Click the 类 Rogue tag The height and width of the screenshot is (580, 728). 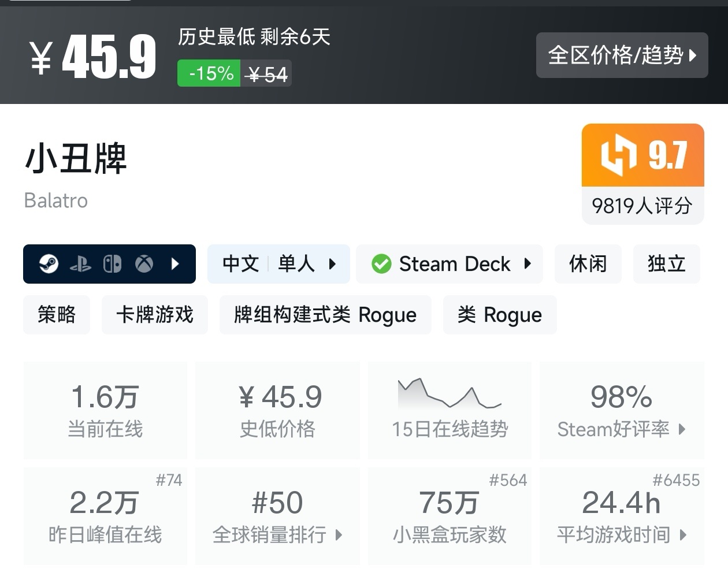coord(499,315)
